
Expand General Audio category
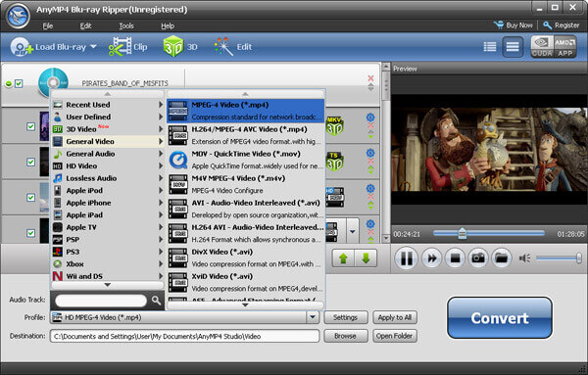(108, 154)
